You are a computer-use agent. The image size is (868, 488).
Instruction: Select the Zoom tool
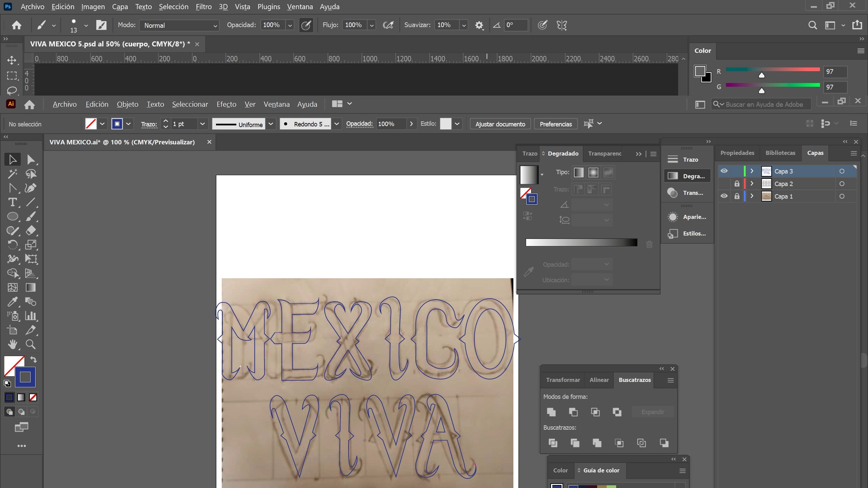pyautogui.click(x=31, y=344)
